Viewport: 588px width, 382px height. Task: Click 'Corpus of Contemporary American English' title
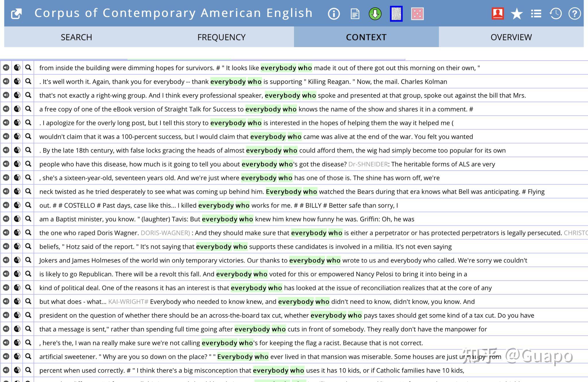click(x=173, y=13)
